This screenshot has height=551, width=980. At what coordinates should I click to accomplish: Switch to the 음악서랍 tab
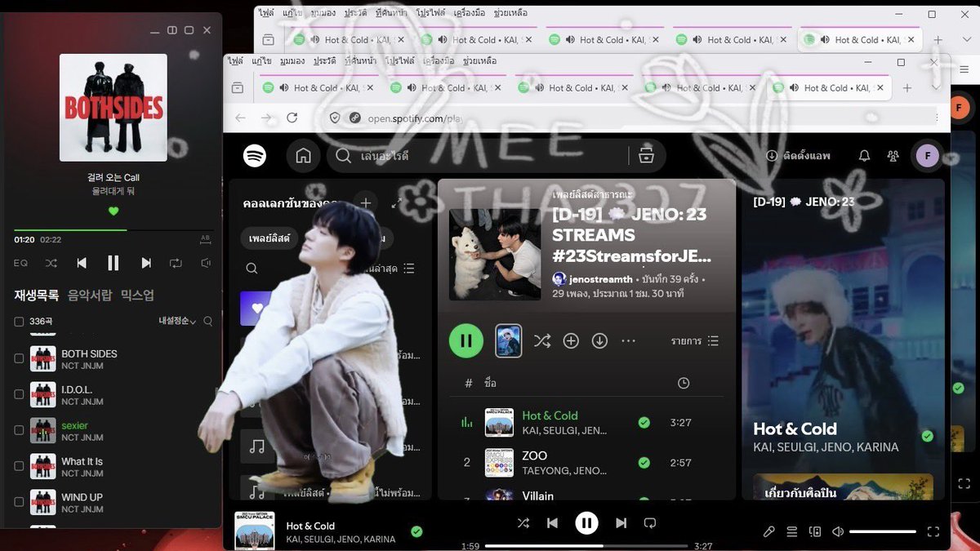tap(90, 295)
